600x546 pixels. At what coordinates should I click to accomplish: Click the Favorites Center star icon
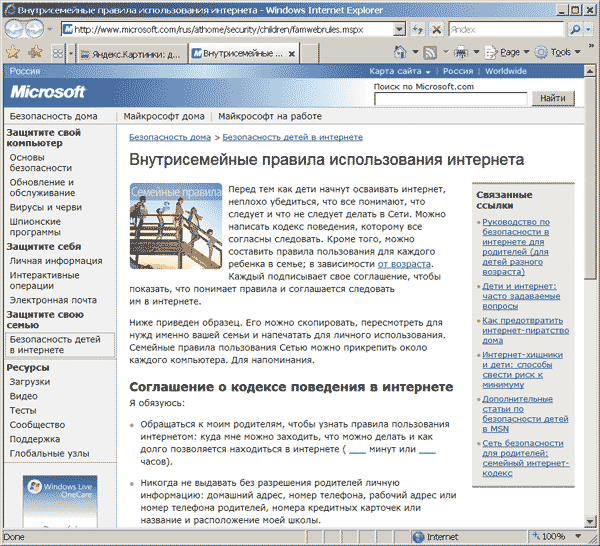pyautogui.click(x=13, y=52)
